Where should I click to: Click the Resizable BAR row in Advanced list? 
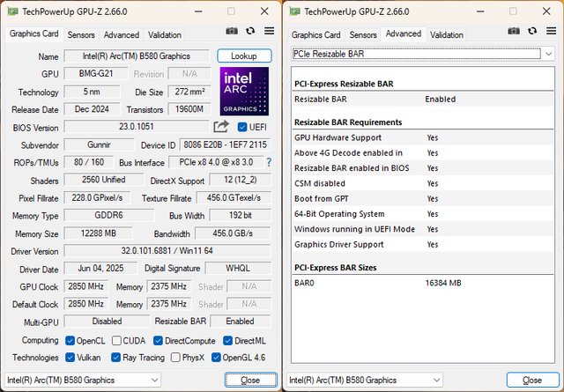tap(423, 100)
